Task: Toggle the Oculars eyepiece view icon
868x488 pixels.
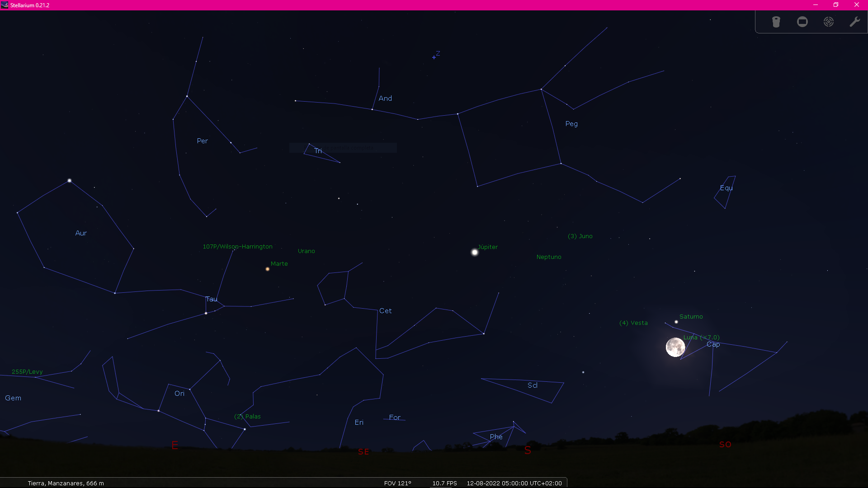Action: [776, 22]
